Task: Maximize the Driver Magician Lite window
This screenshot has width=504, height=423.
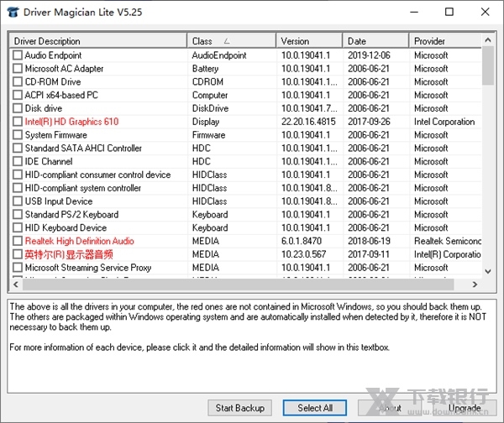Action: [x=449, y=12]
